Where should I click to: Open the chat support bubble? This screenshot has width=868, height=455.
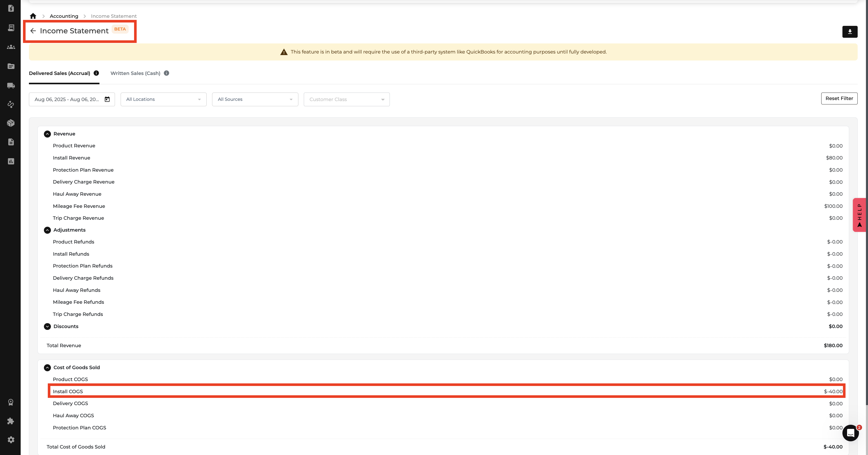(x=850, y=433)
